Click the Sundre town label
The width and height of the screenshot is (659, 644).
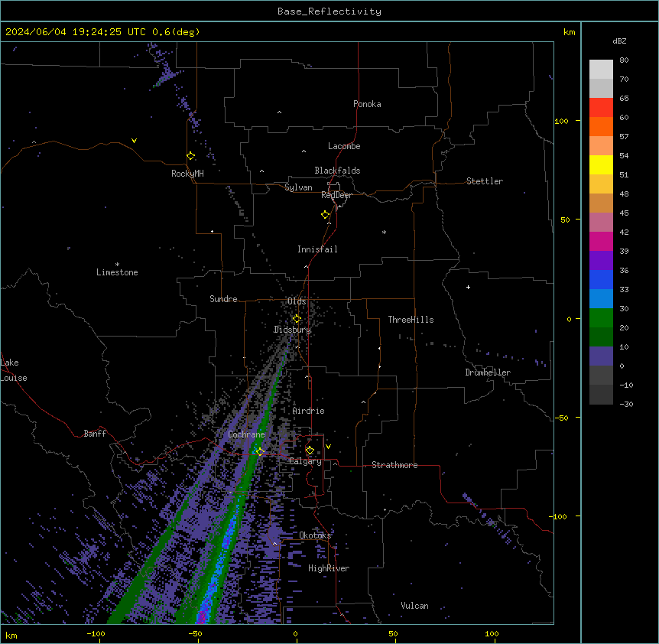coord(223,299)
